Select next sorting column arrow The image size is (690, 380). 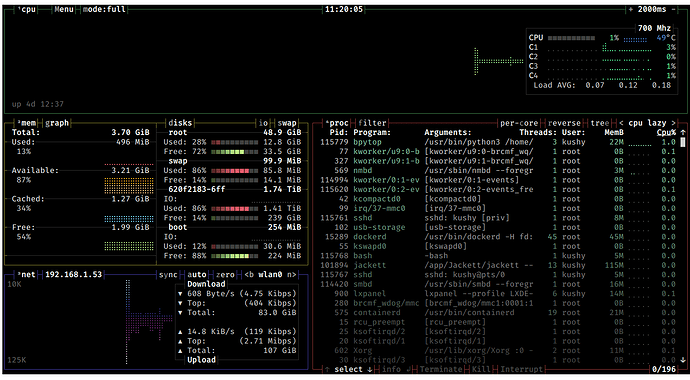[x=673, y=123]
